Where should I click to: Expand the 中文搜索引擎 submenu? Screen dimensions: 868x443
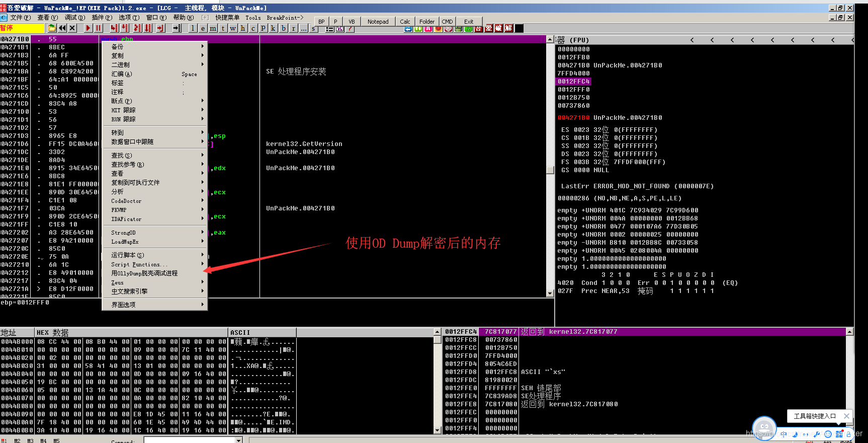[x=154, y=291]
